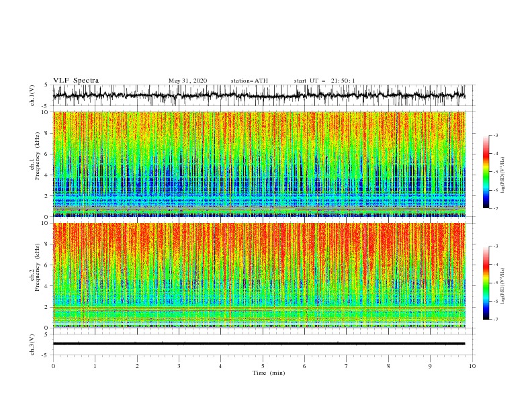The width and height of the screenshot is (532, 411).
Task: Click the log(PSD) label beside the ch.2 colorbar
Action: click(502, 286)
